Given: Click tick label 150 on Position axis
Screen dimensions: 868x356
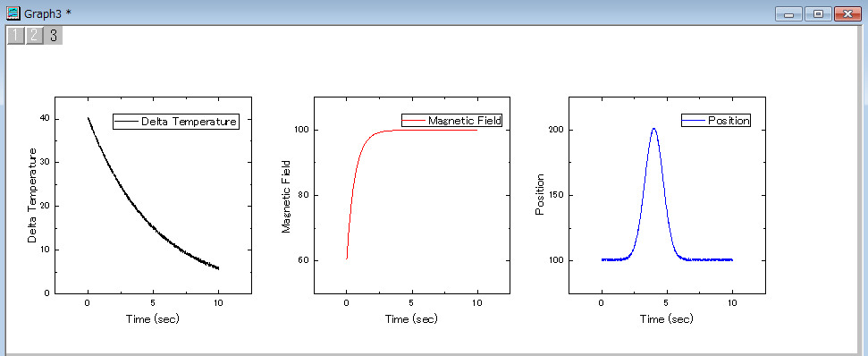Looking at the screenshot, I should tap(556, 195).
